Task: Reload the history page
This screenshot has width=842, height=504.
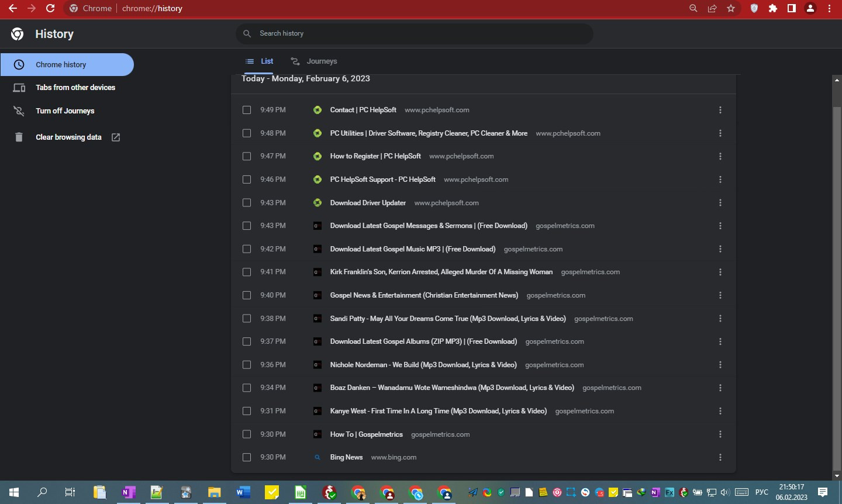Action: (50, 8)
